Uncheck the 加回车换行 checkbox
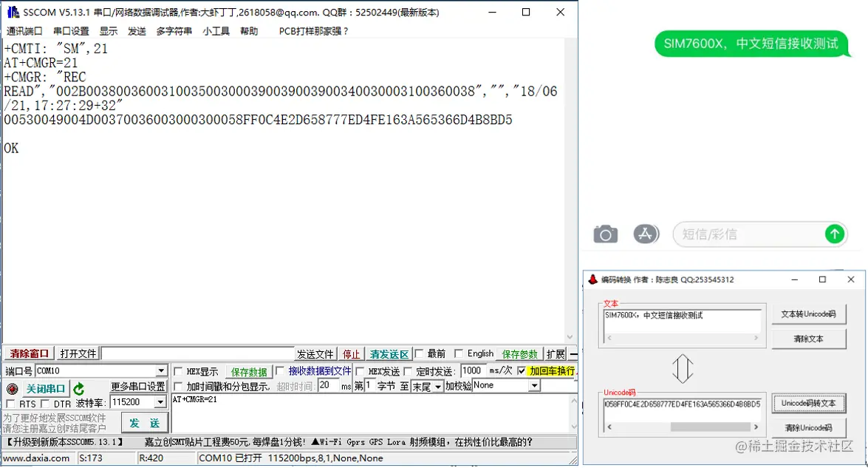Viewport: 868px width, 468px height. click(x=522, y=370)
